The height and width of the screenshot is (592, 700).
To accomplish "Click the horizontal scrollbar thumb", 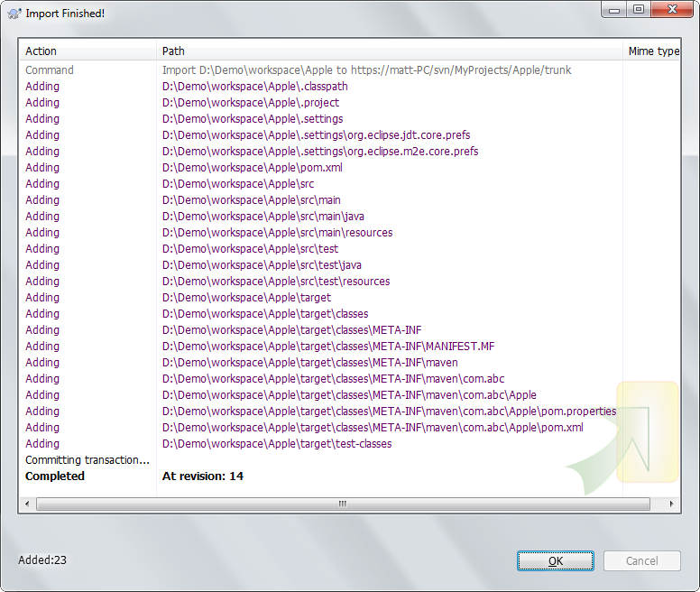I will [x=343, y=504].
